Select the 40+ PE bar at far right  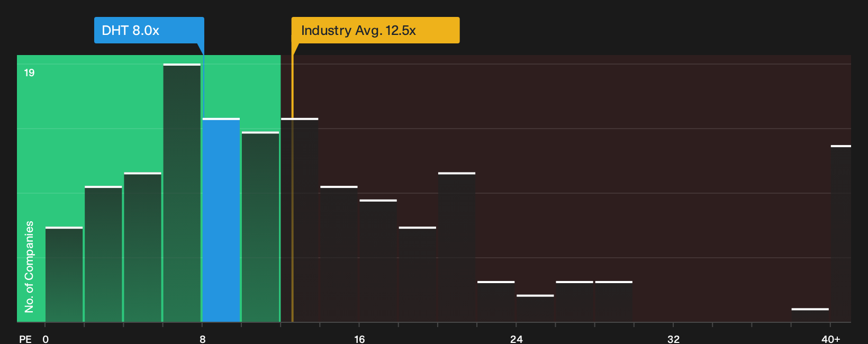point(841,233)
